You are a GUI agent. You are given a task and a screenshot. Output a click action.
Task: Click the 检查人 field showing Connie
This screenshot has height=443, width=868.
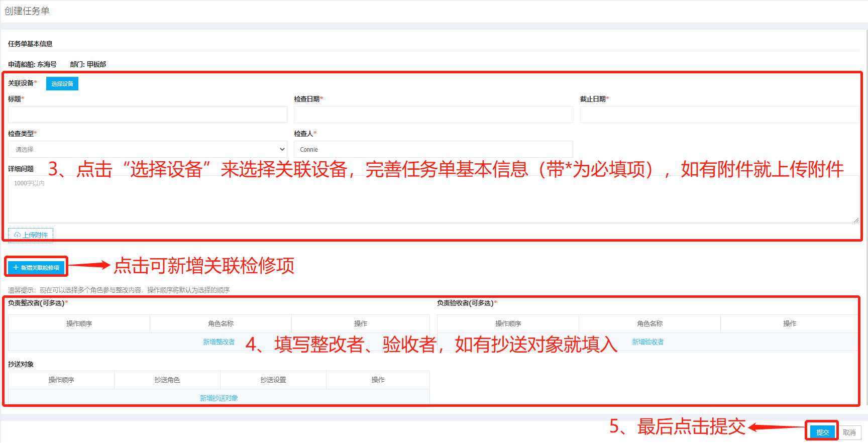tap(433, 149)
